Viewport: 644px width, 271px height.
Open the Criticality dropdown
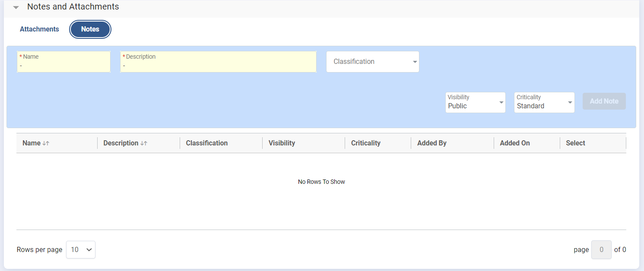tap(544, 102)
